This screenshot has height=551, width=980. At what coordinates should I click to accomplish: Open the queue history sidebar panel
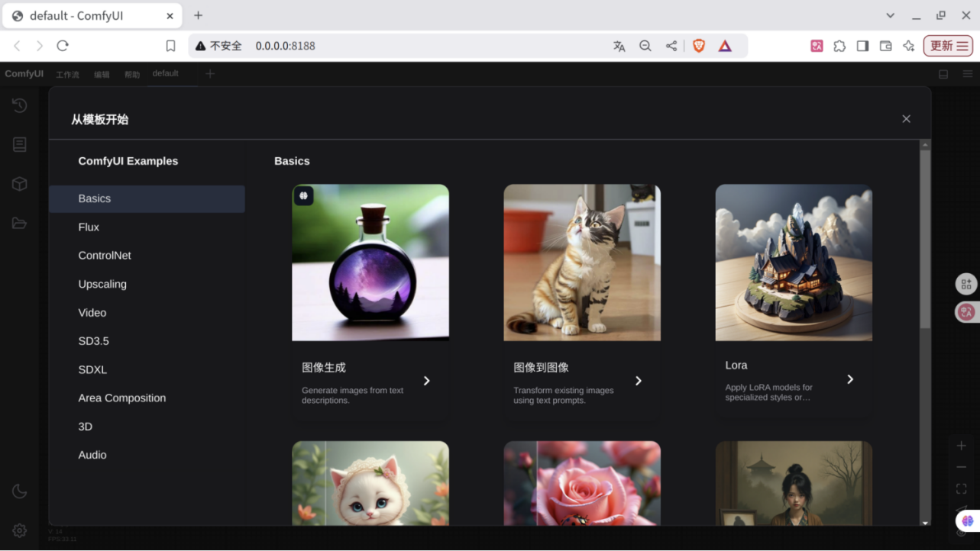[x=20, y=105]
